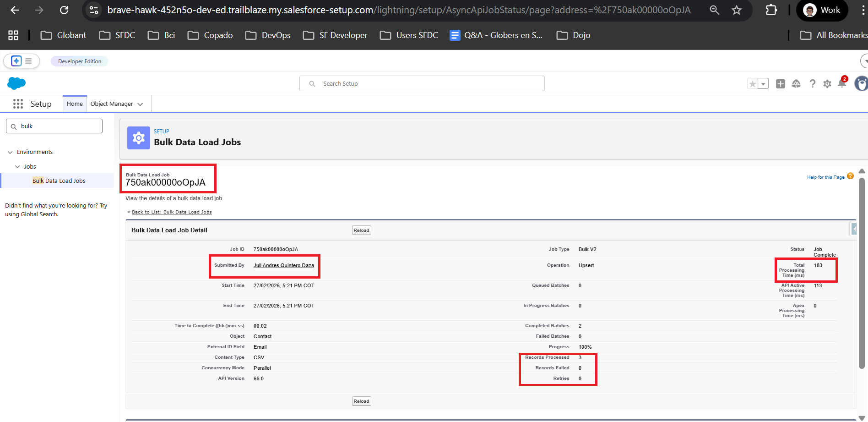
Task: Collapse the Jobs tree node
Action: 17,167
